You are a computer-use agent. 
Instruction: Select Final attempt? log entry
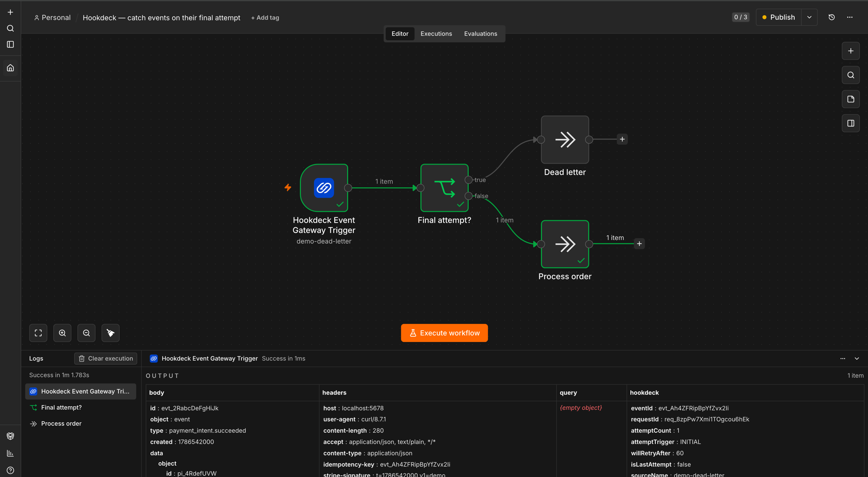click(x=81, y=408)
